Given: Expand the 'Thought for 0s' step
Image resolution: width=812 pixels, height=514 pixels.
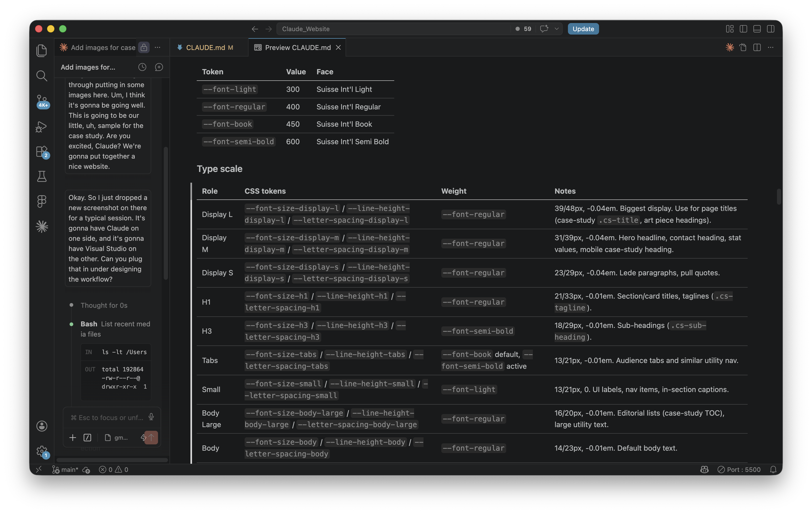Looking at the screenshot, I should (104, 305).
